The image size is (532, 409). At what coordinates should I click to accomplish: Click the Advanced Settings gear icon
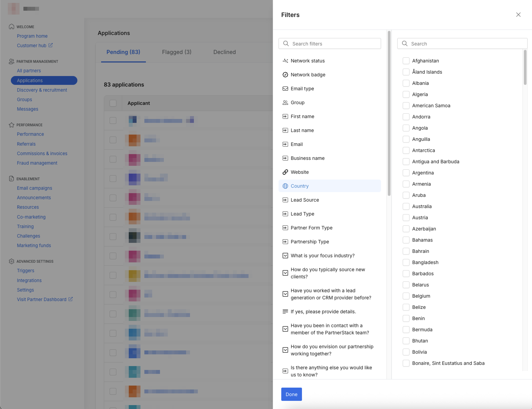(11, 261)
